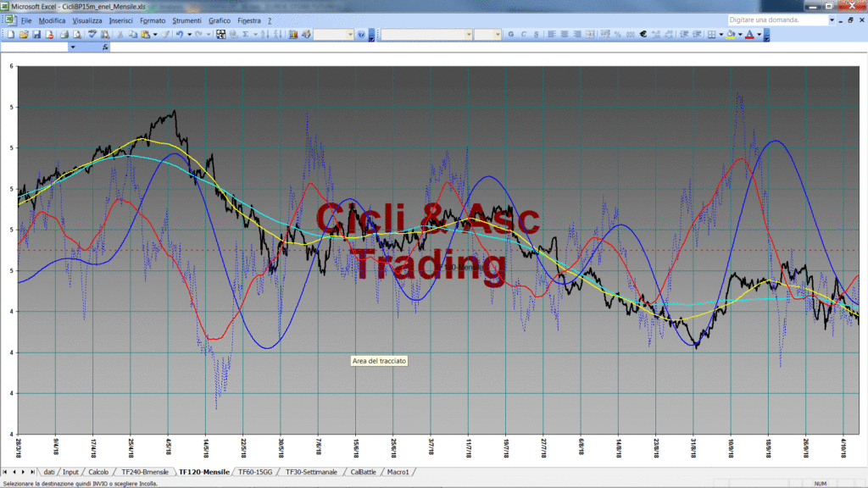Open the Chart Wizard icon

293,34
